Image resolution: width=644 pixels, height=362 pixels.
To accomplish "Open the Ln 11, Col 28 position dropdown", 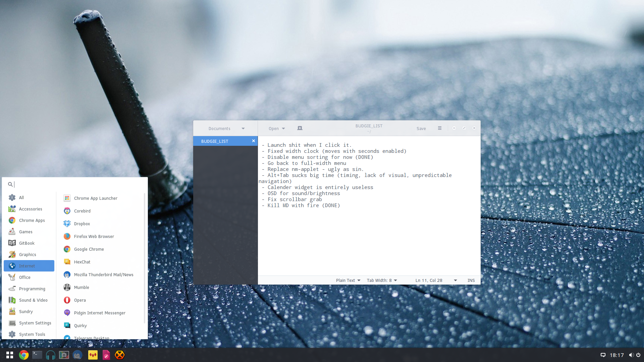I will pos(436,280).
